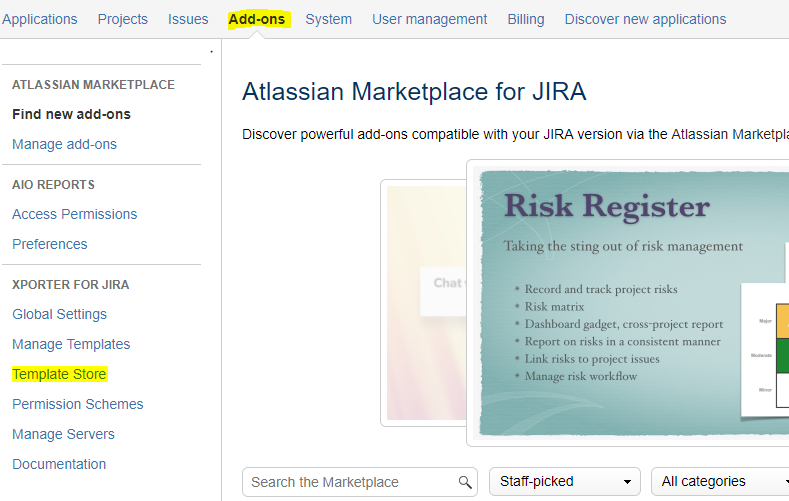
Task: Click the AIO REPORTS section header
Action: tap(53, 185)
